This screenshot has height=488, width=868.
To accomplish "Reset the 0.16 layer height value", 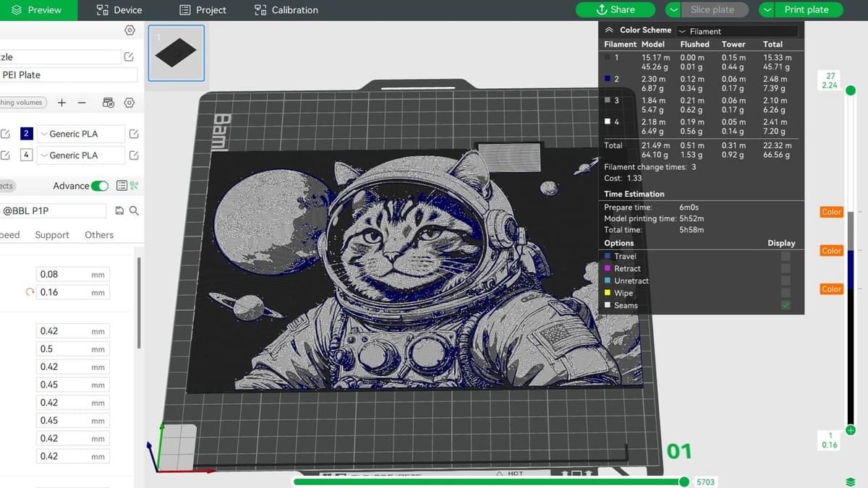I will click(x=30, y=292).
